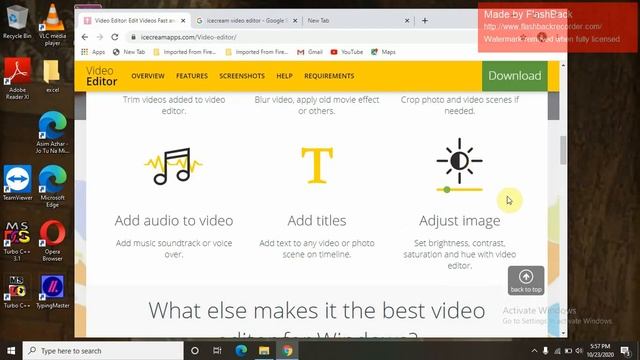Close the Google search browser tab
The height and width of the screenshot is (360, 640).
(295, 20)
